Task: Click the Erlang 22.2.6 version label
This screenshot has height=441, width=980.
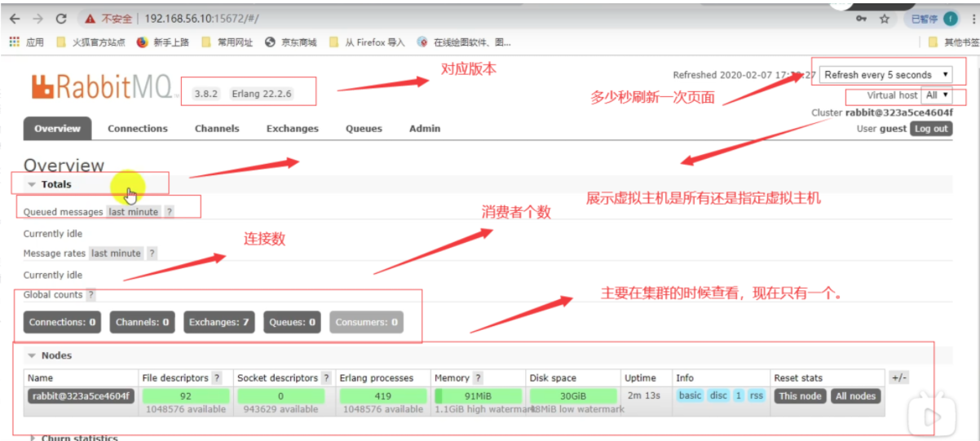Action: tap(261, 94)
